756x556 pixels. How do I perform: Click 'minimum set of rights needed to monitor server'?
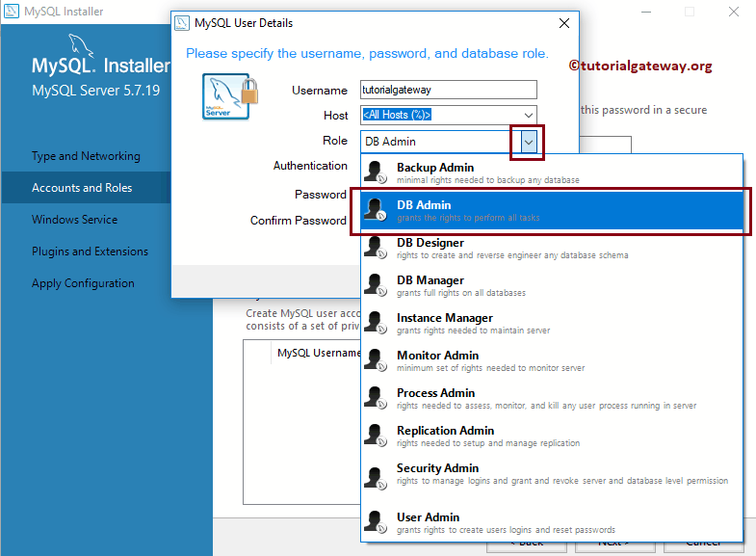tap(490, 368)
